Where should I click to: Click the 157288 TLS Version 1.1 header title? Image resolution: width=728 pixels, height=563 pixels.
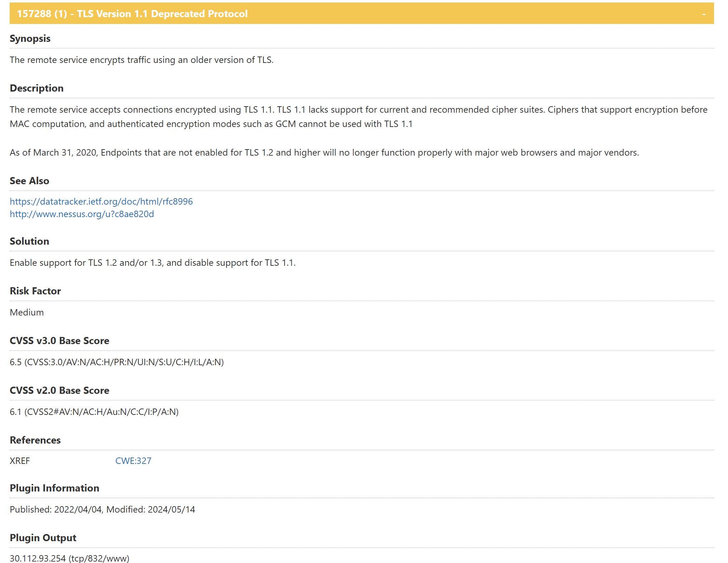132,14
